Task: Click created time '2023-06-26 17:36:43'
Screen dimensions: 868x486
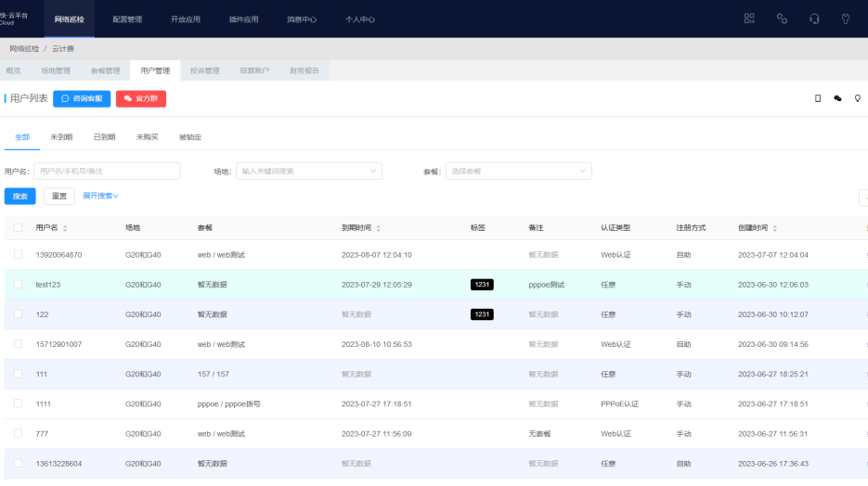Action: [x=773, y=464]
